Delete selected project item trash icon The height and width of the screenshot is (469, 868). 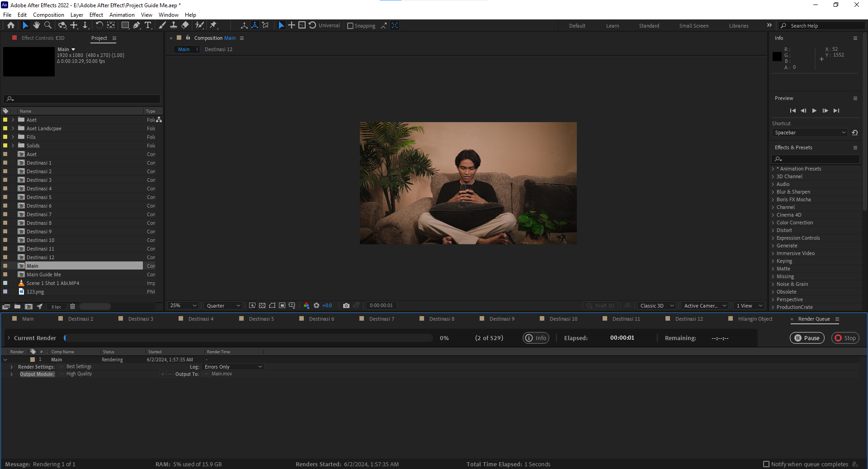[72, 307]
